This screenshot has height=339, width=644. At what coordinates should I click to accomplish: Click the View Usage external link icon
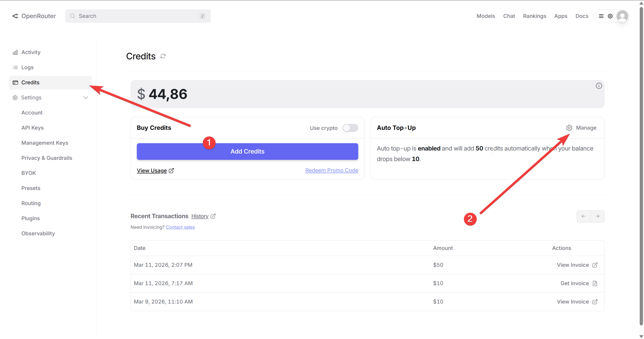point(171,171)
